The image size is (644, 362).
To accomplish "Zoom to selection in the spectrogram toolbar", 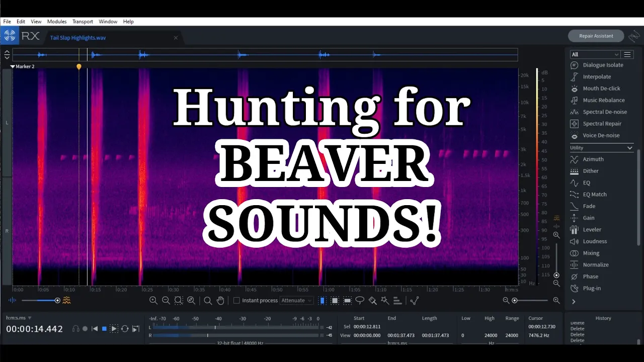I will [179, 300].
